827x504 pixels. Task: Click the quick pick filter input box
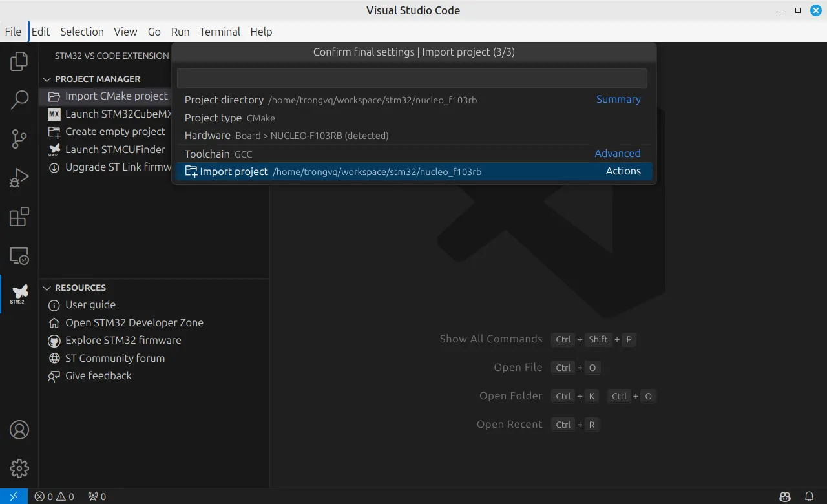click(412, 78)
